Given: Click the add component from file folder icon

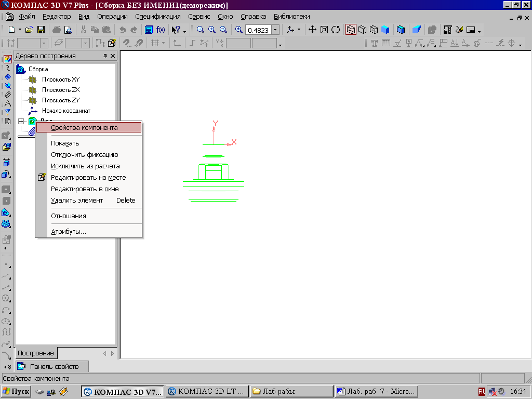Looking at the screenshot, I should (6, 147).
